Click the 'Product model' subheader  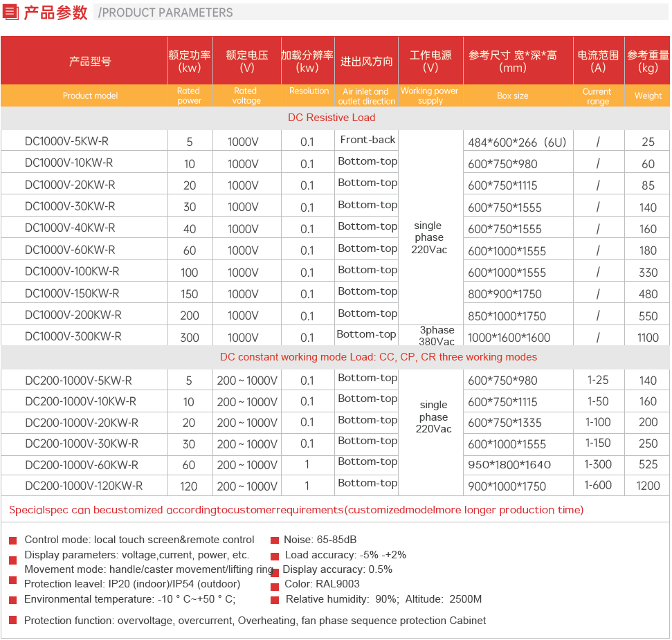[x=90, y=95]
